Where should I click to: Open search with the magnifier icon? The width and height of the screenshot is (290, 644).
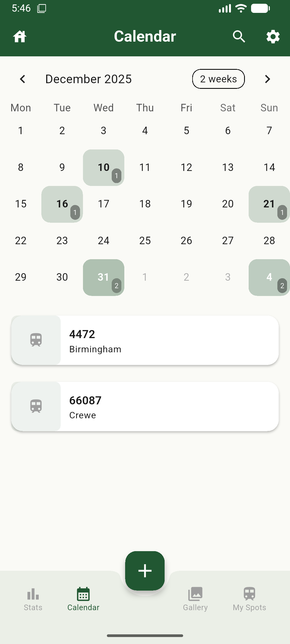[x=239, y=36]
